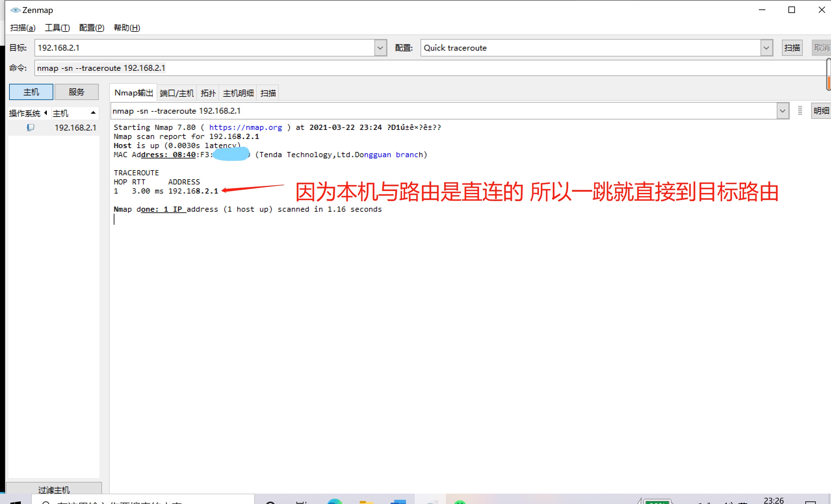Click the 'Nmap scan report for 192.168.2.1' line
The width and height of the screenshot is (831, 504).
click(x=186, y=136)
